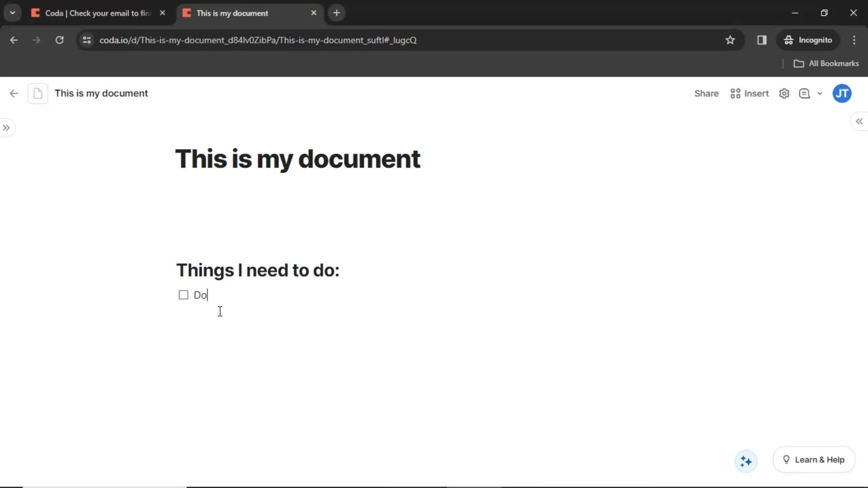Open the Insert menu
Viewport: 868px width, 488px height.
point(750,93)
